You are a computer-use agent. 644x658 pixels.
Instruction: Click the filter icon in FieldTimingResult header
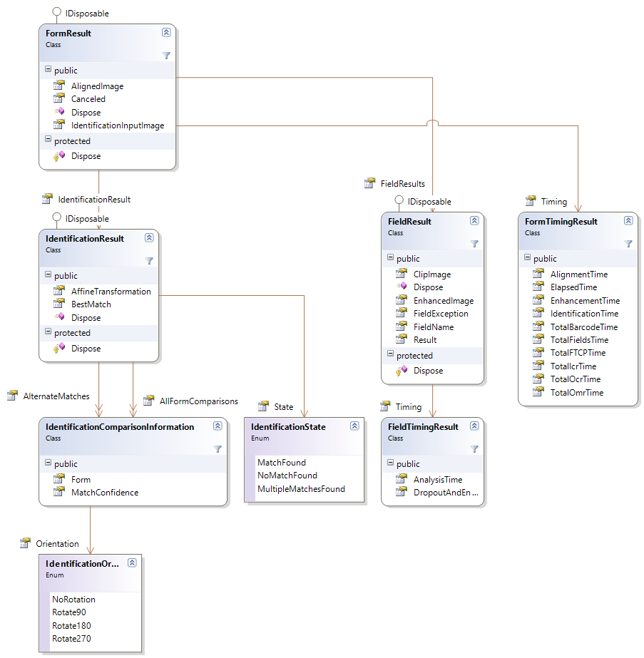coord(474,449)
